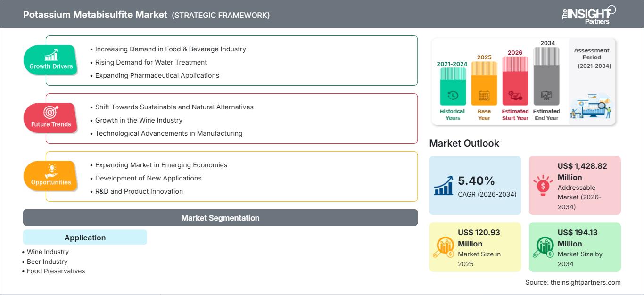Screen dimensions: 644x295
Task: Click the Growth Drivers bar chart icon
Action: (x=51, y=55)
